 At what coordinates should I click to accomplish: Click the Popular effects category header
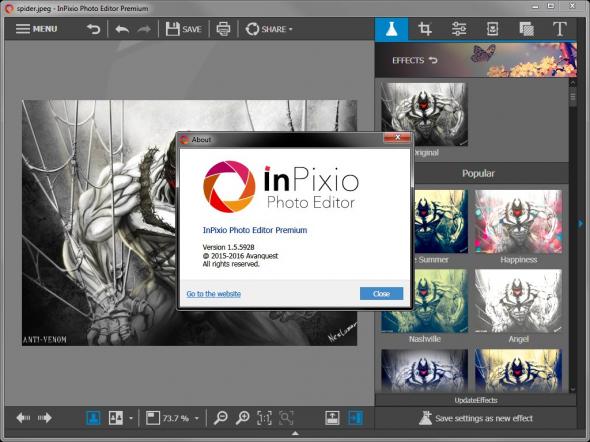tap(478, 173)
